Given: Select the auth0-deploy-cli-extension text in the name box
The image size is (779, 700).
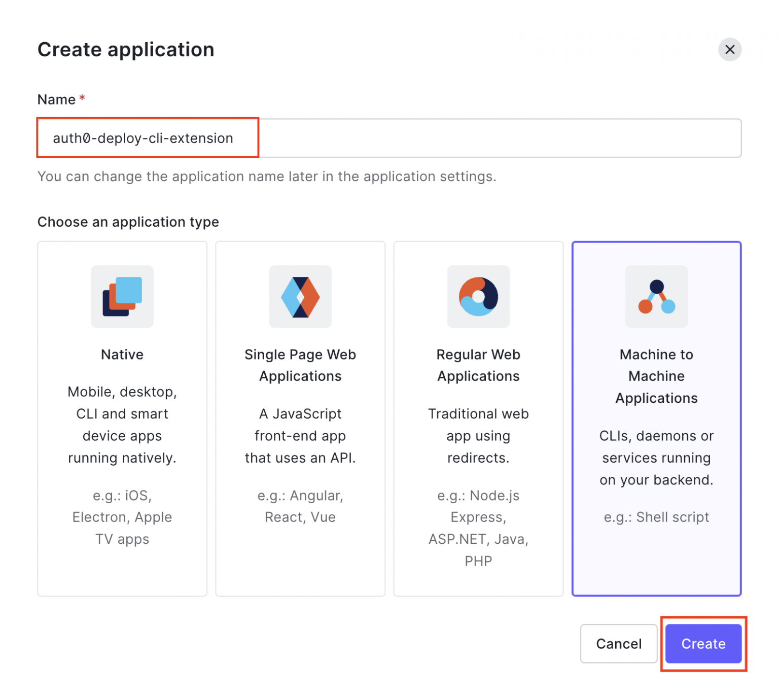Looking at the screenshot, I should point(144,138).
